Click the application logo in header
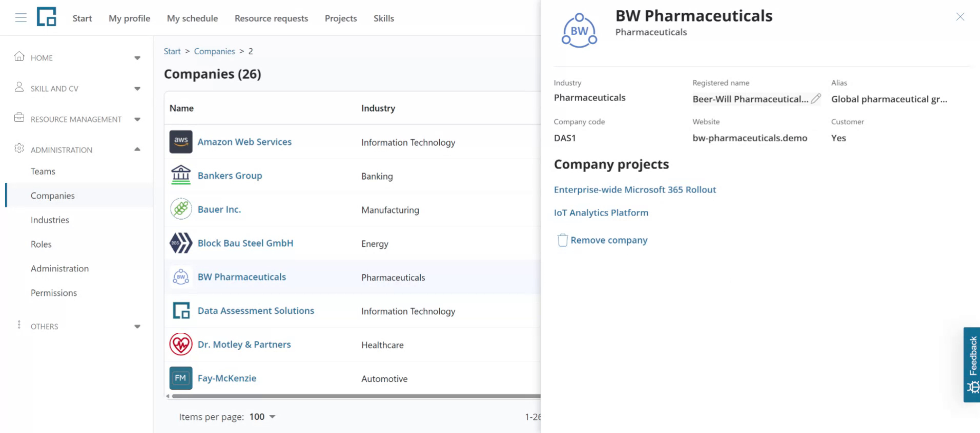Screen dimensions: 980x433 coord(46,17)
